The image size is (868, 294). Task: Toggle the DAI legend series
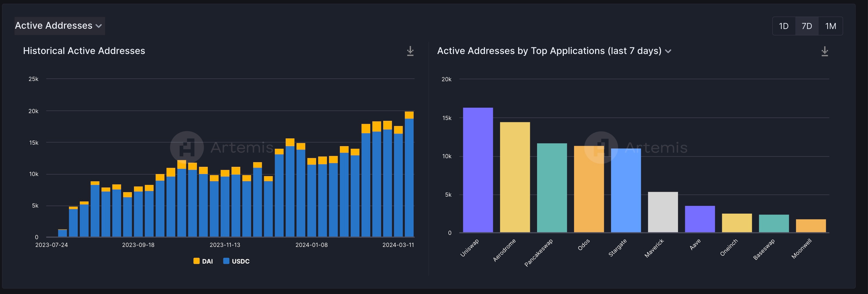click(x=203, y=261)
